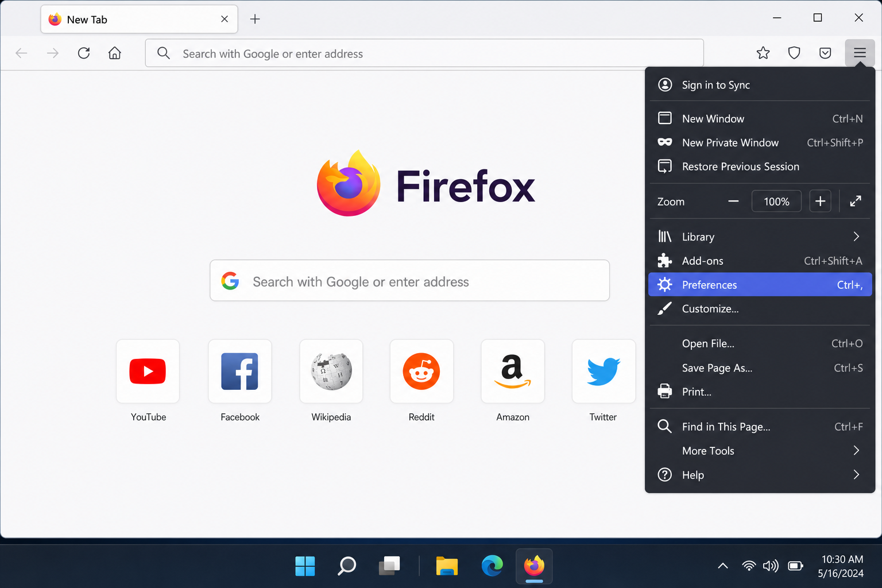Image resolution: width=882 pixels, height=588 pixels.
Task: Select Save Page As... menu entry
Action: coord(760,367)
